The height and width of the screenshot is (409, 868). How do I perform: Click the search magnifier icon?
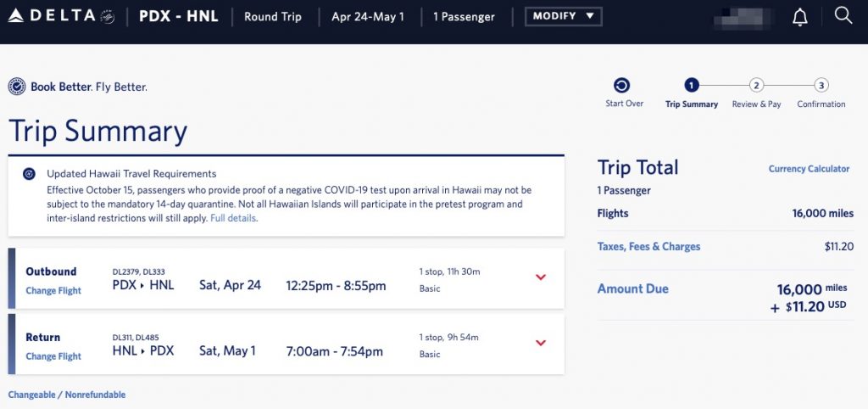click(x=843, y=16)
